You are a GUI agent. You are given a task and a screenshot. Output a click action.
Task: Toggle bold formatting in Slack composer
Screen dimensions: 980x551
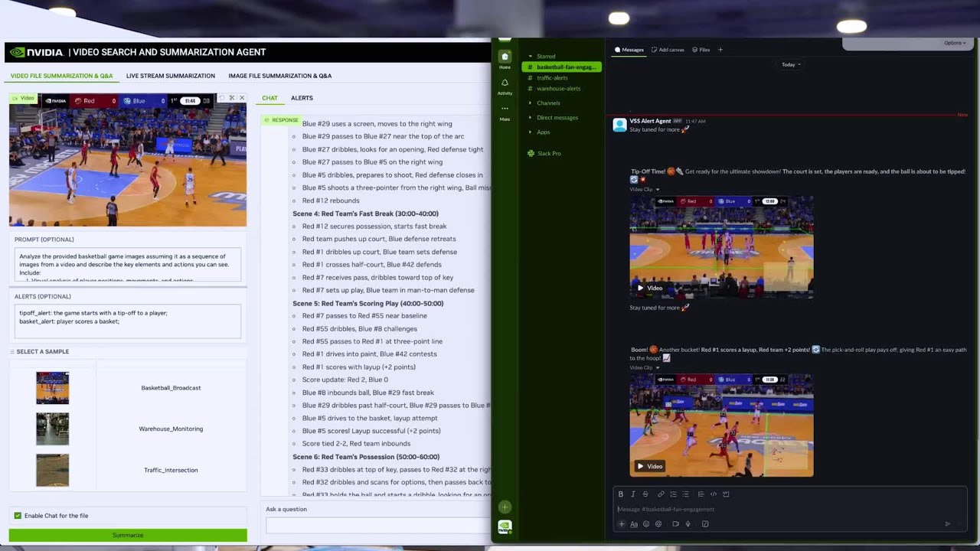point(621,494)
